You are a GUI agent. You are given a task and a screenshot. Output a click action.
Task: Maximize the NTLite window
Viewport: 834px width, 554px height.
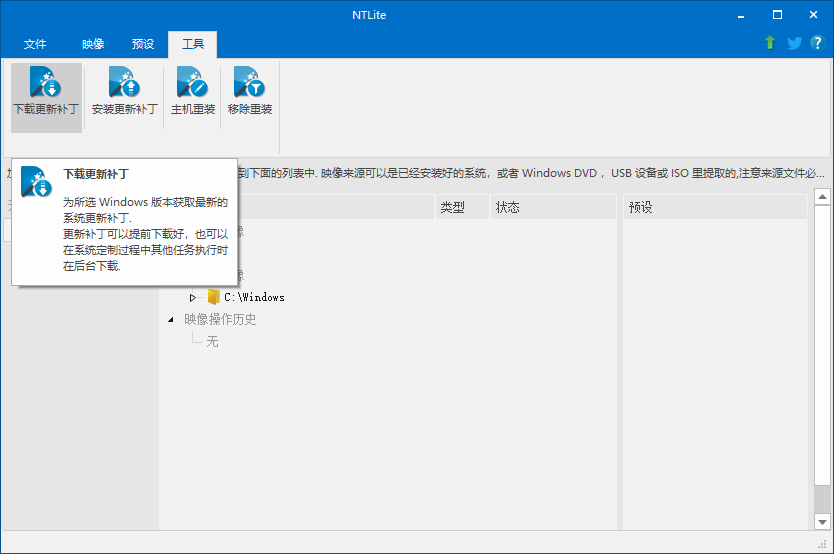click(x=777, y=15)
